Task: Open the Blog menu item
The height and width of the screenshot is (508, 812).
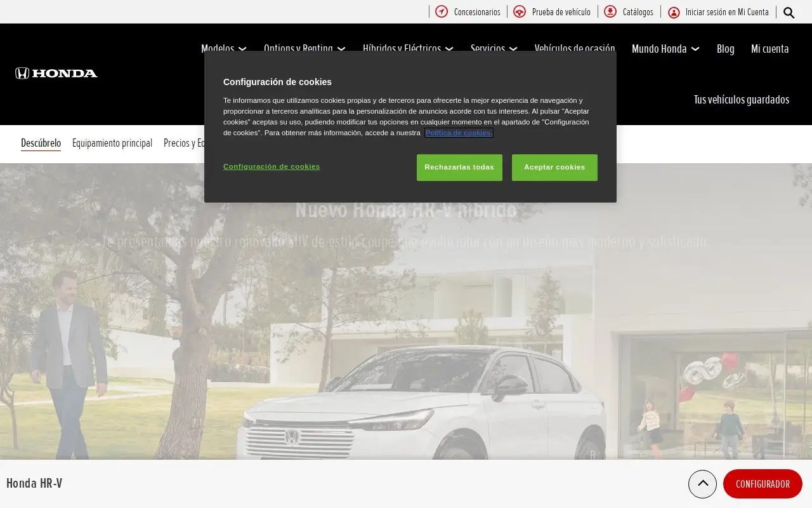Action: (725, 48)
